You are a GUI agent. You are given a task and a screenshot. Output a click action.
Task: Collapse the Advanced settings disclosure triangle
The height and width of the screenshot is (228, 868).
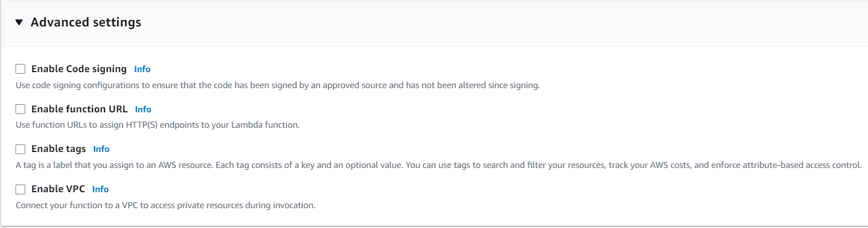(19, 23)
